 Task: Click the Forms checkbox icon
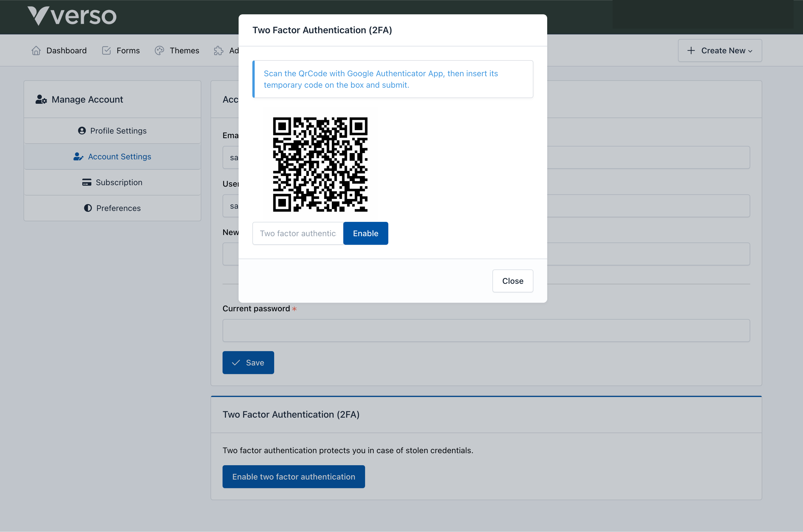click(106, 50)
